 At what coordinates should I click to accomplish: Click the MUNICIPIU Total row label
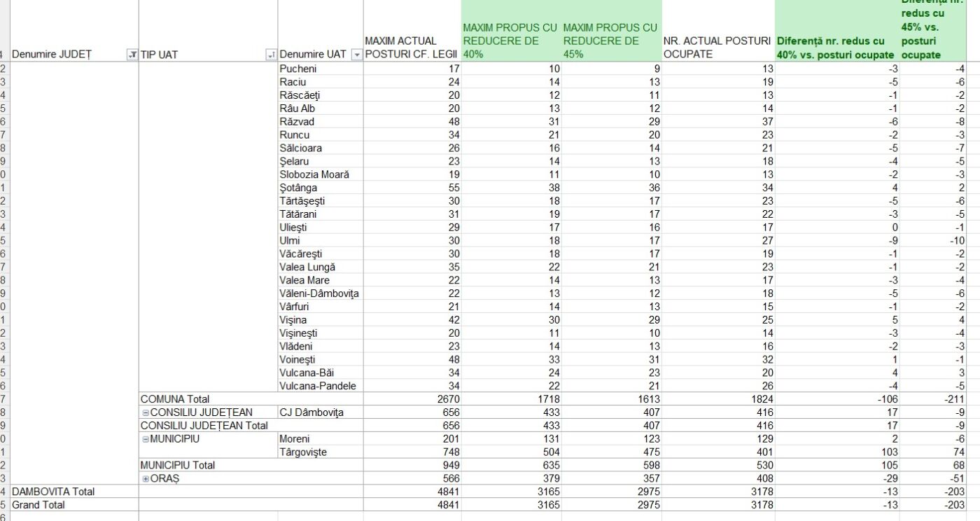coord(178,465)
